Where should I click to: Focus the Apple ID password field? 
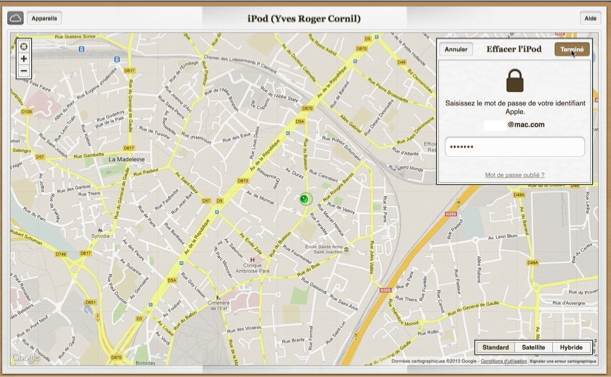(x=515, y=147)
